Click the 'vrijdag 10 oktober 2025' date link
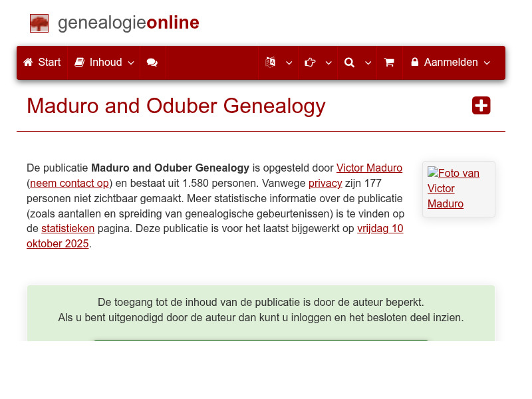The height and width of the screenshot is (399, 532). [x=380, y=228]
